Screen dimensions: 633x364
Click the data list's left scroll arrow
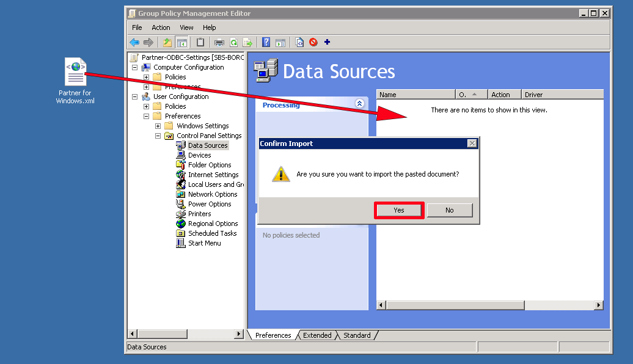click(x=381, y=305)
